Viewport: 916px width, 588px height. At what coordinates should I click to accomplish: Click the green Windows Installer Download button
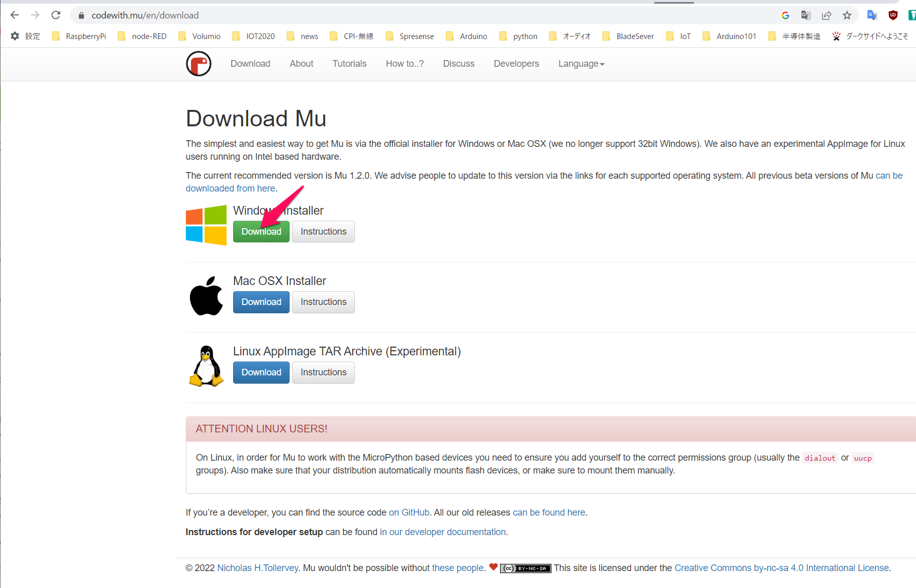pos(261,232)
